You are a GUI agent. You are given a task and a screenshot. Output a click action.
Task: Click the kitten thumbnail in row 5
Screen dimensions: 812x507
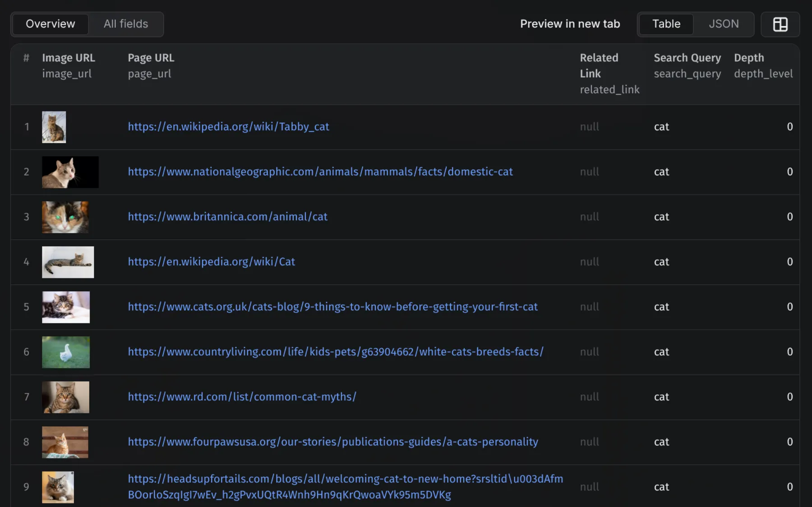66,307
